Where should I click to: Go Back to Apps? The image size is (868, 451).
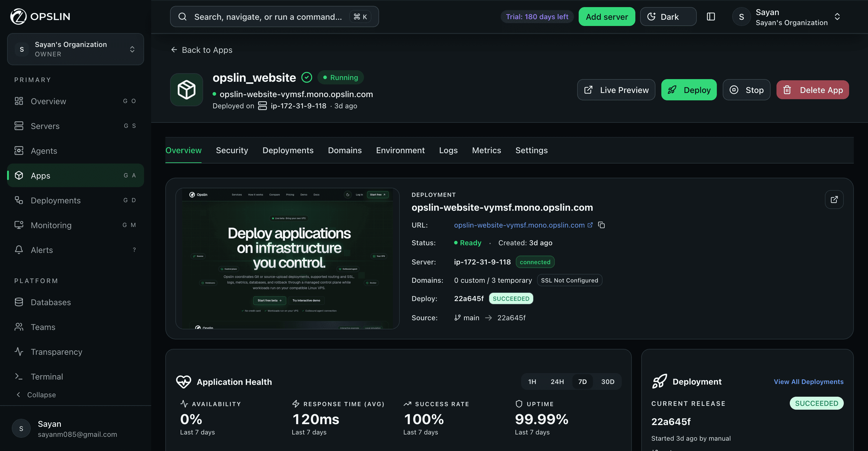[x=201, y=50]
